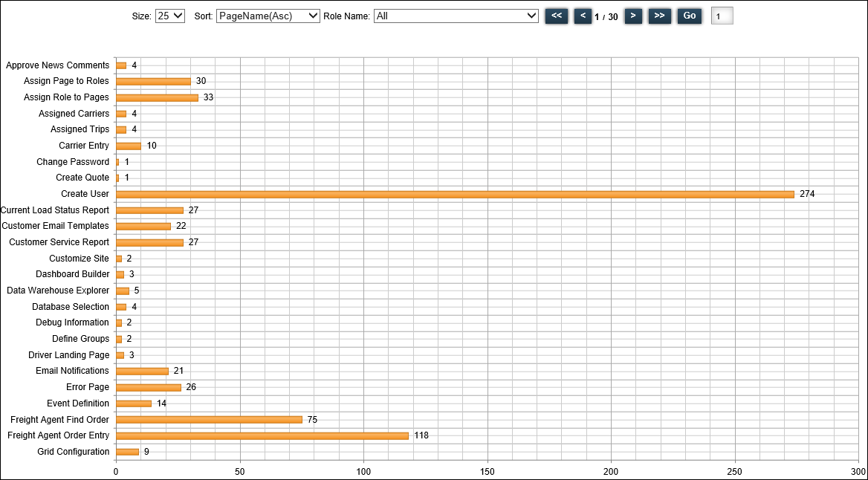This screenshot has width=868, height=480.
Task: Click the value 9 beside Grid Configuration
Action: click(146, 452)
